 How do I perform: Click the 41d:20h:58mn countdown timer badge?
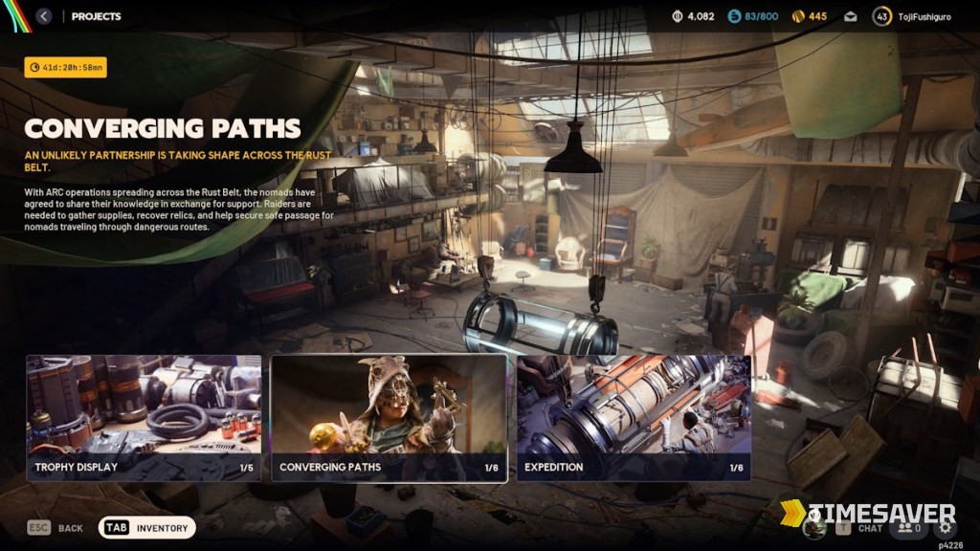tap(66, 68)
